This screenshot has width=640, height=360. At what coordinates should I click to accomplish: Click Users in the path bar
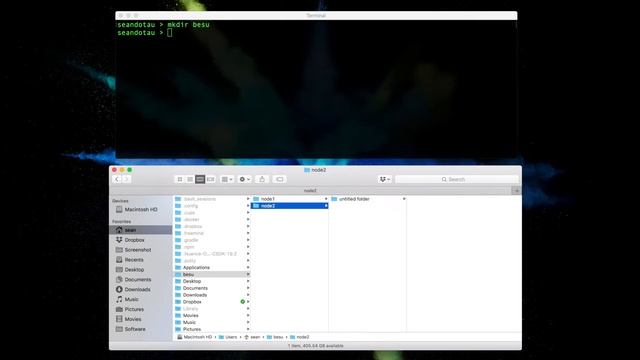(x=228, y=337)
